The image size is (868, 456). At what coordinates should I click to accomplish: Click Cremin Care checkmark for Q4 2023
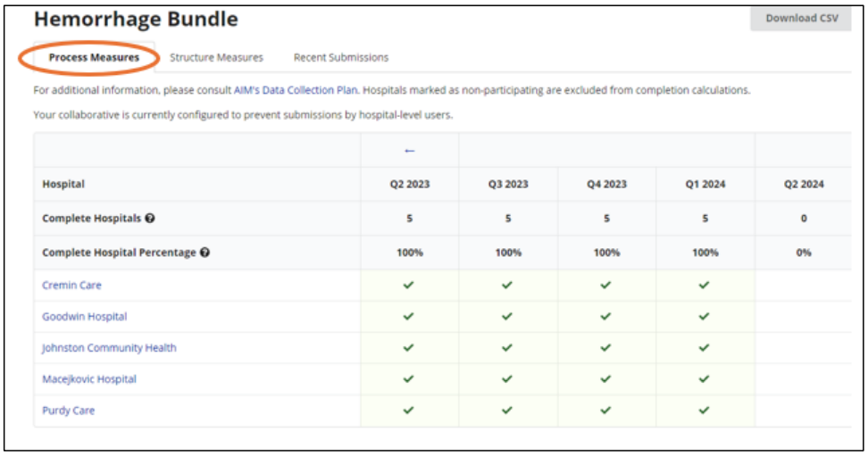(x=605, y=286)
